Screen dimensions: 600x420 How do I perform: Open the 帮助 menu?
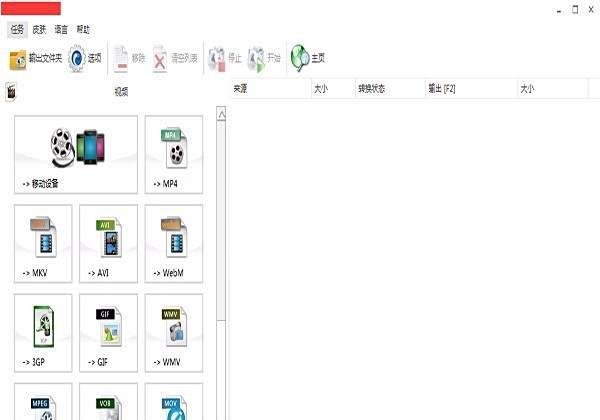pos(83,29)
